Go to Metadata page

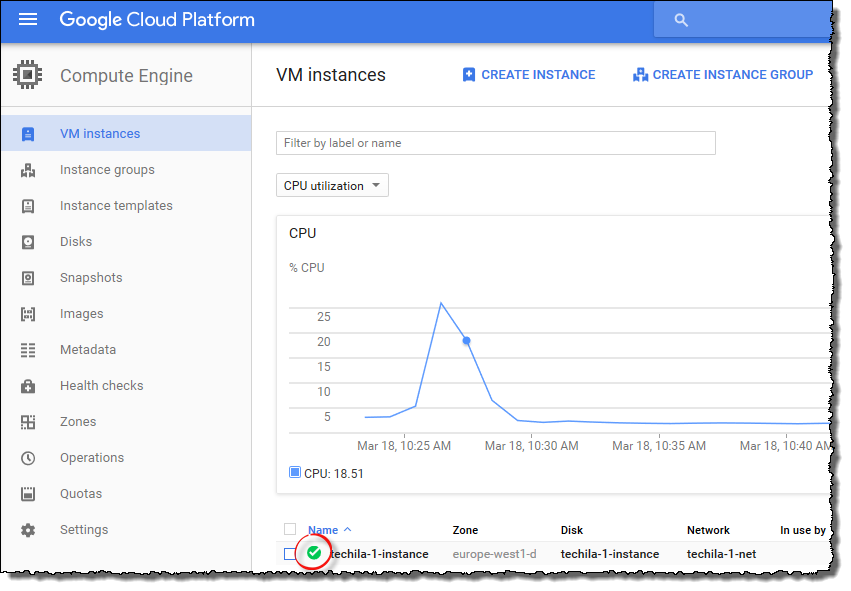(x=88, y=350)
